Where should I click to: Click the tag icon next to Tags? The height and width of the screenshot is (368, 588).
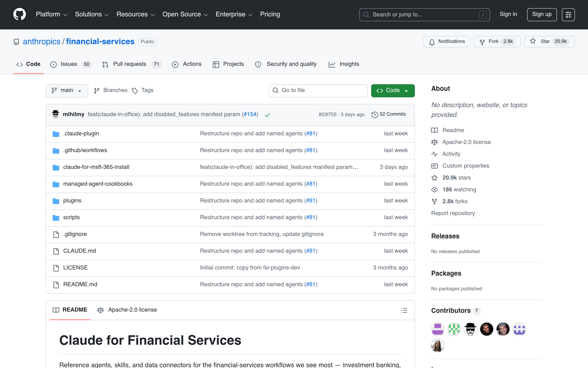coord(135,91)
